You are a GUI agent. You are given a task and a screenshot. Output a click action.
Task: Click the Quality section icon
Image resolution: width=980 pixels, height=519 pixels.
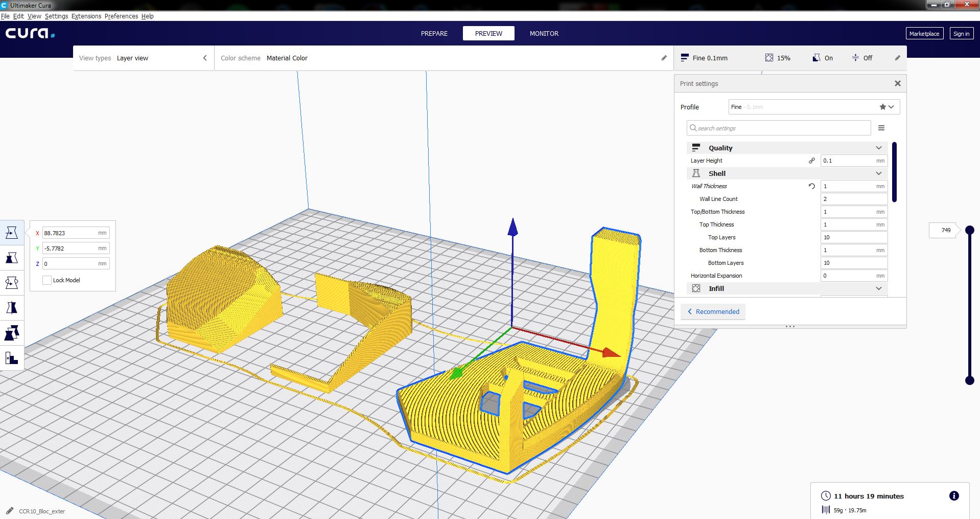pos(696,147)
